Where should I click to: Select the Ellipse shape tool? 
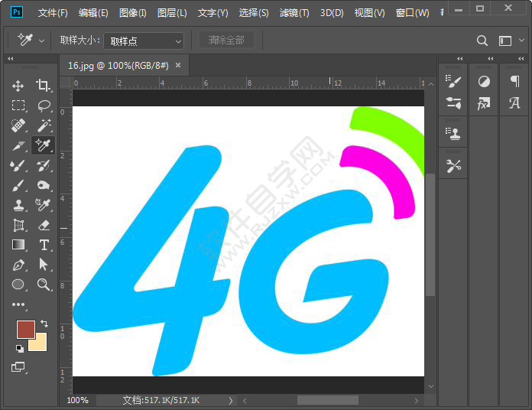18,285
